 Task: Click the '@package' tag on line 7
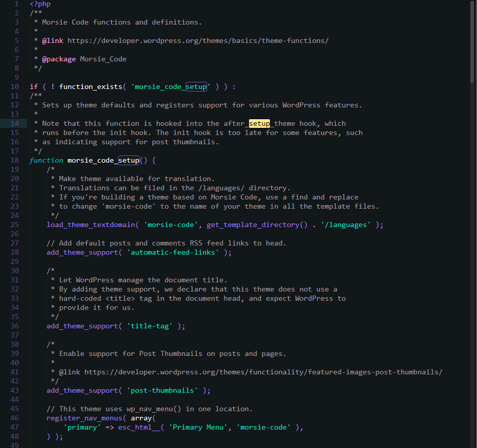click(x=59, y=59)
